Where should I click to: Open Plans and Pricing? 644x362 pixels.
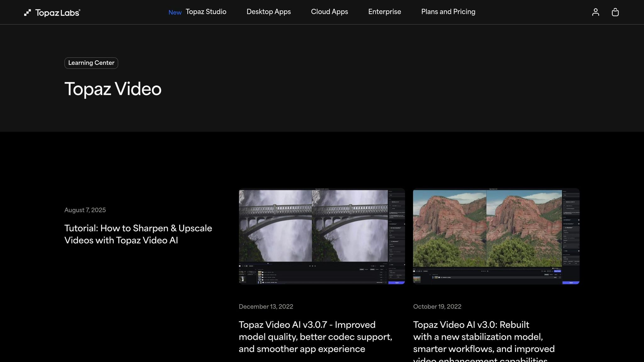448,12
